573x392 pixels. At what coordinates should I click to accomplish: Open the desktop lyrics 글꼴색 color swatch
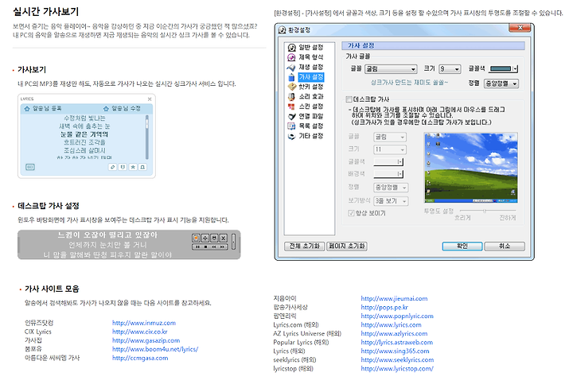(388, 161)
